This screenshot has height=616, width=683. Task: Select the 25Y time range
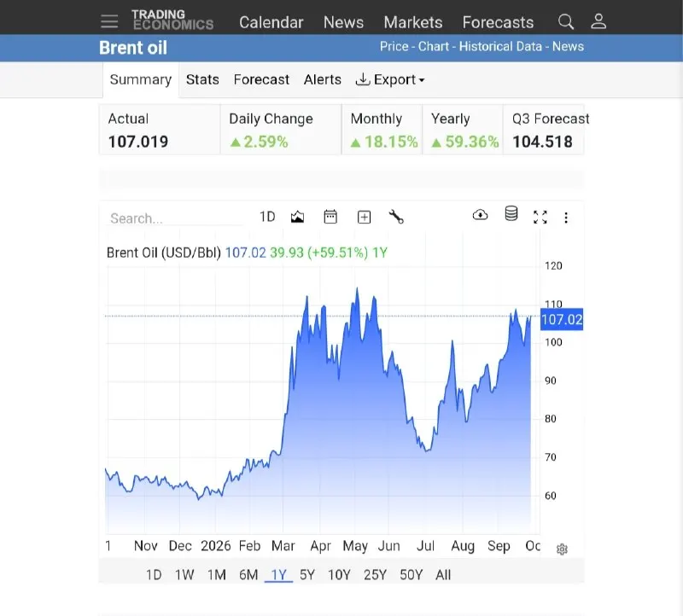(375, 575)
